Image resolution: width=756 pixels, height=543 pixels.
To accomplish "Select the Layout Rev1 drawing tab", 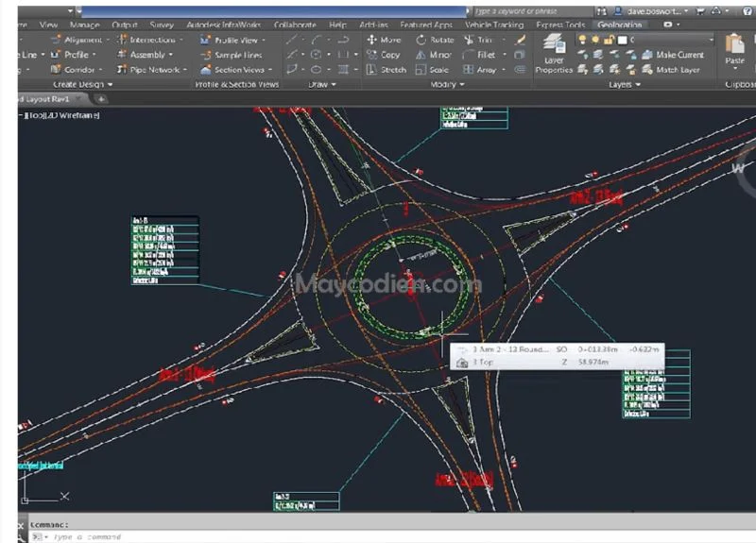I will [x=46, y=99].
